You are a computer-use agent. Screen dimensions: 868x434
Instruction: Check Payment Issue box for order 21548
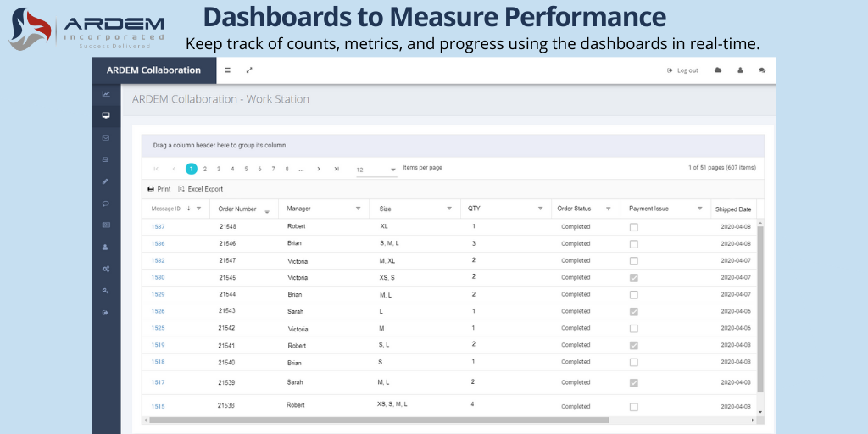(634, 227)
